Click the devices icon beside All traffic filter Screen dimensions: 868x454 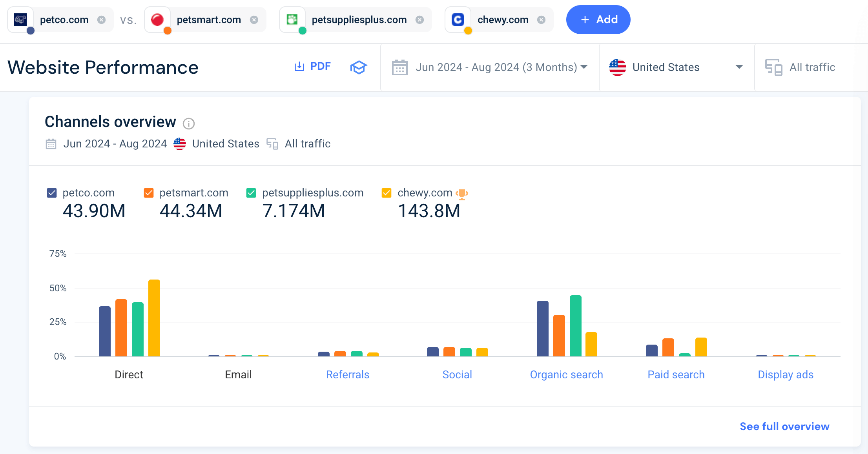[x=773, y=67]
